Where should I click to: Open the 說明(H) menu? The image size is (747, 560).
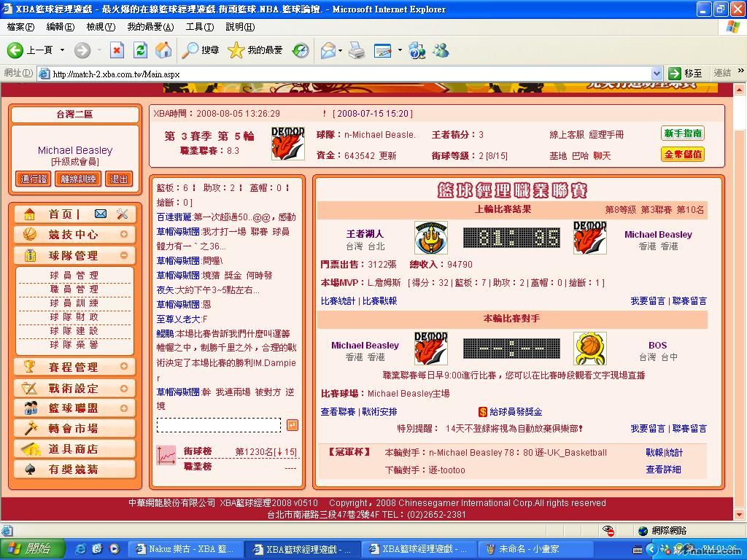240,27
